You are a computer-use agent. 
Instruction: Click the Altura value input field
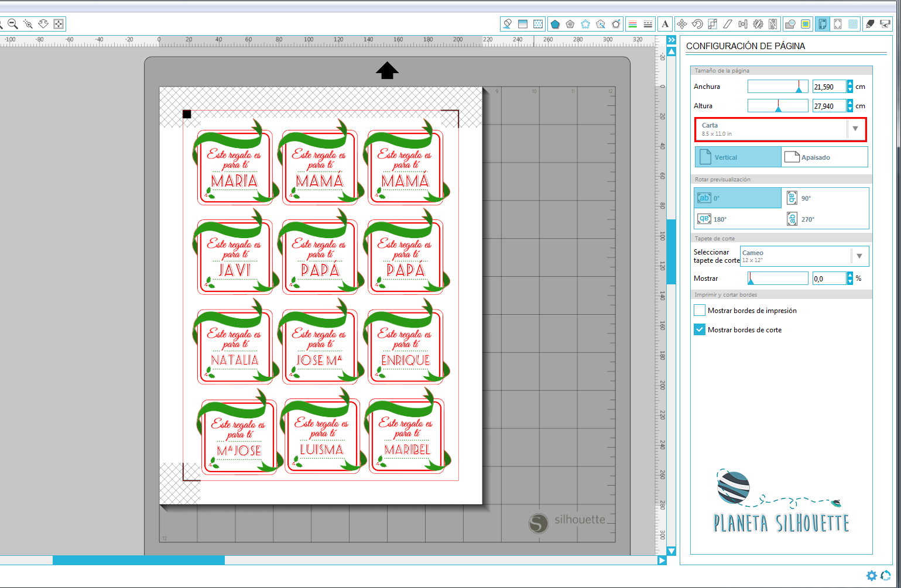coord(828,106)
